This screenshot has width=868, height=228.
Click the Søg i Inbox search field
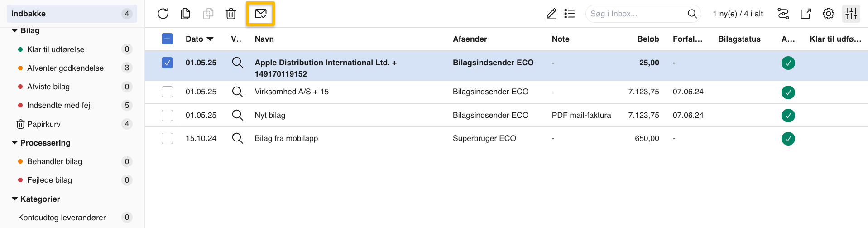636,14
